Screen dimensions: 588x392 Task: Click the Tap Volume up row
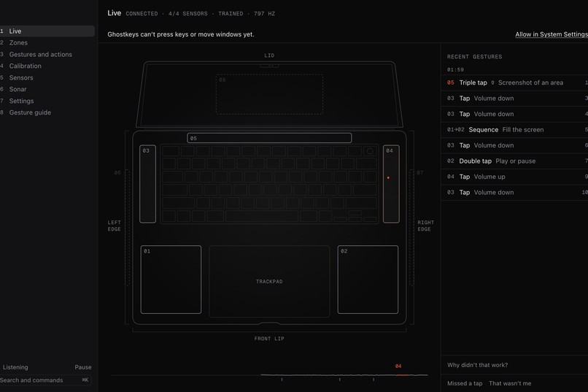pos(514,177)
